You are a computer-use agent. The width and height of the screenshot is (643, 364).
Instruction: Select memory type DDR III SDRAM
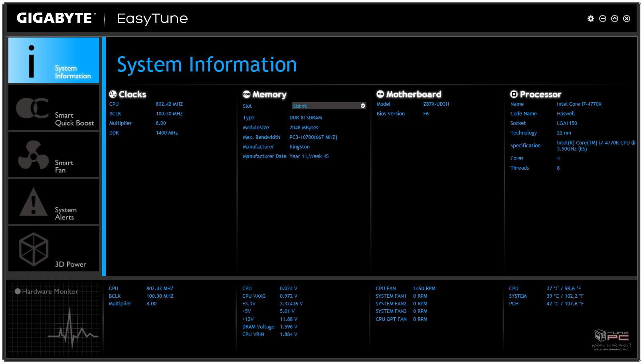point(306,118)
